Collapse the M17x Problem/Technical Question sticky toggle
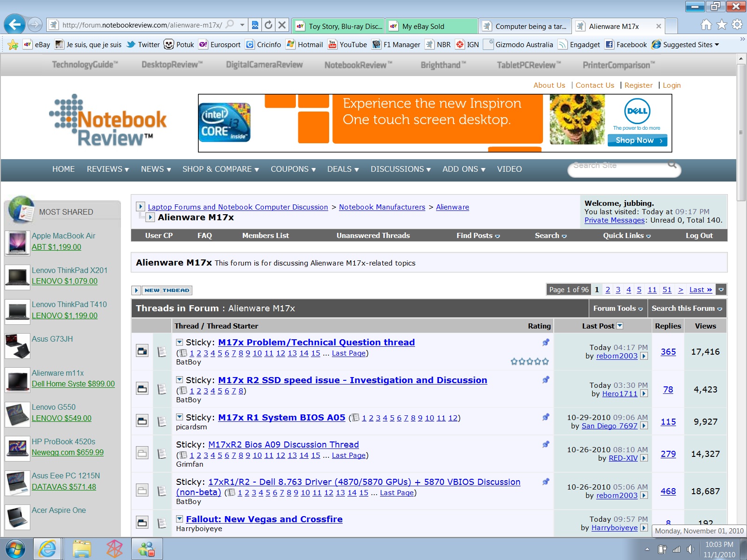The width and height of the screenshot is (747, 560). 179,342
